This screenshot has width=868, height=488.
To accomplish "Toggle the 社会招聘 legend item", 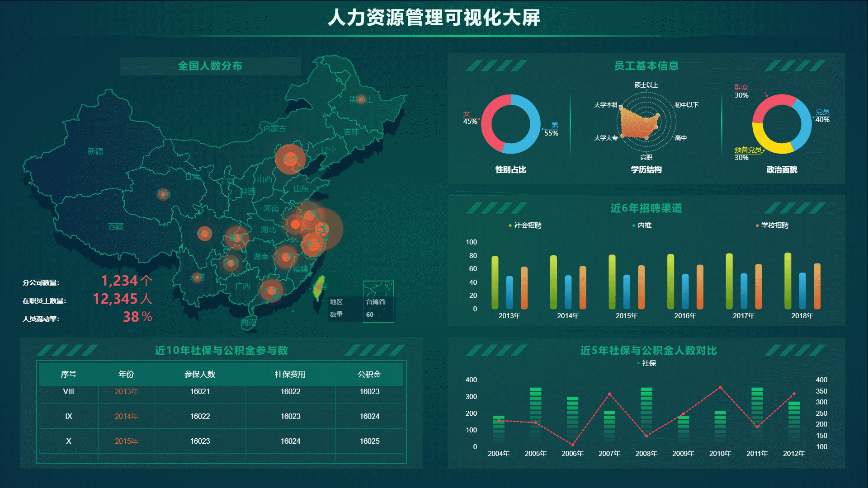I will (x=525, y=225).
